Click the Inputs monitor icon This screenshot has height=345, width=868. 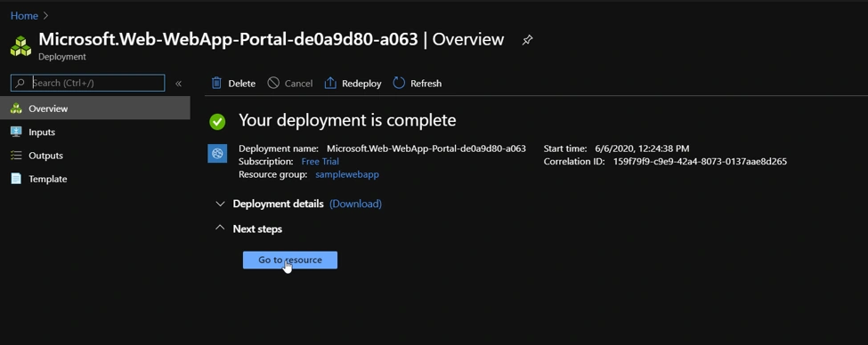[x=16, y=132]
